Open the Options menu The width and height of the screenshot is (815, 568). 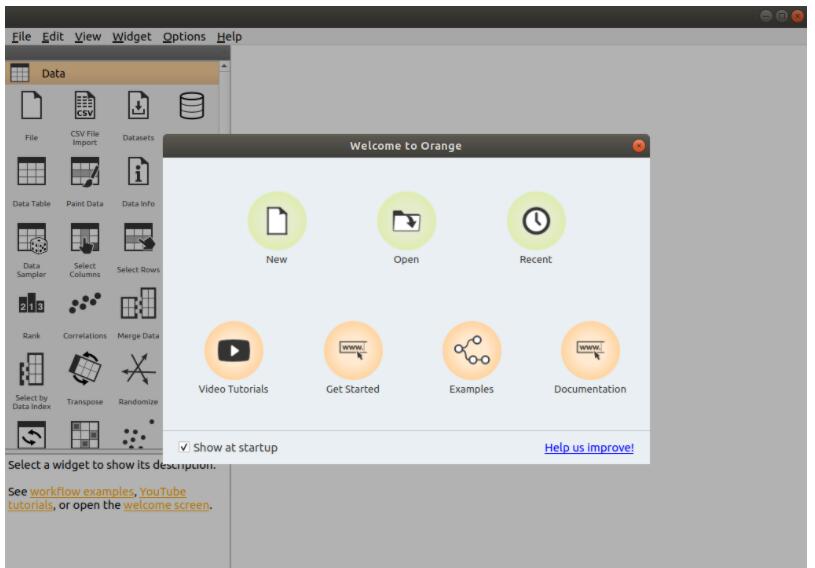184,37
